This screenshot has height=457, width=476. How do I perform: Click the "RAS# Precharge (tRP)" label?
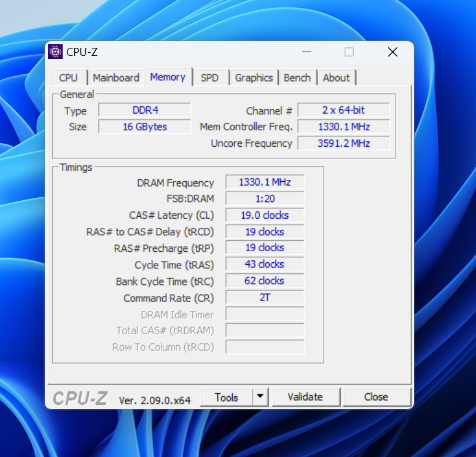point(164,248)
